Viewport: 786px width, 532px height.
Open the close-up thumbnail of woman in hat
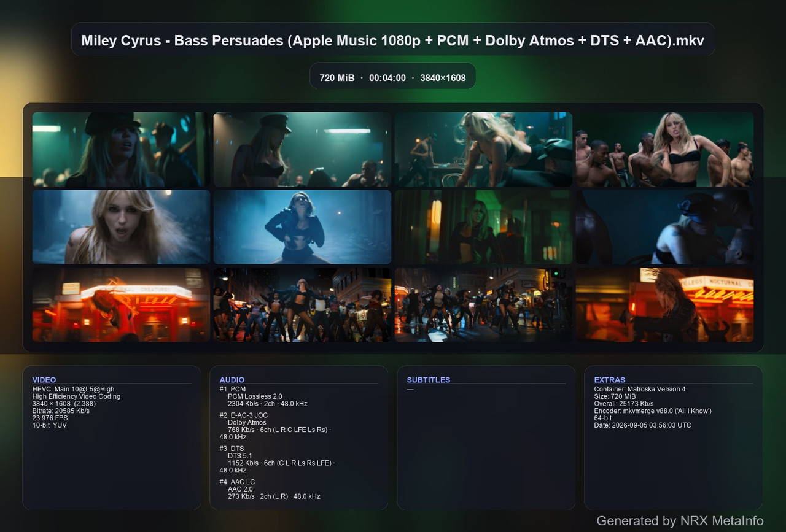pos(121,149)
